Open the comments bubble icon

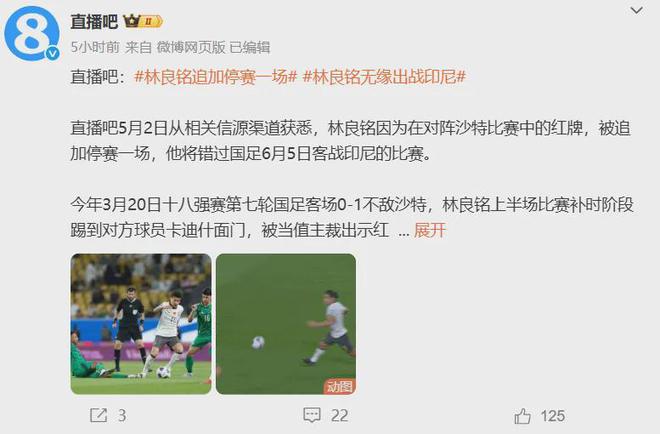click(x=312, y=415)
